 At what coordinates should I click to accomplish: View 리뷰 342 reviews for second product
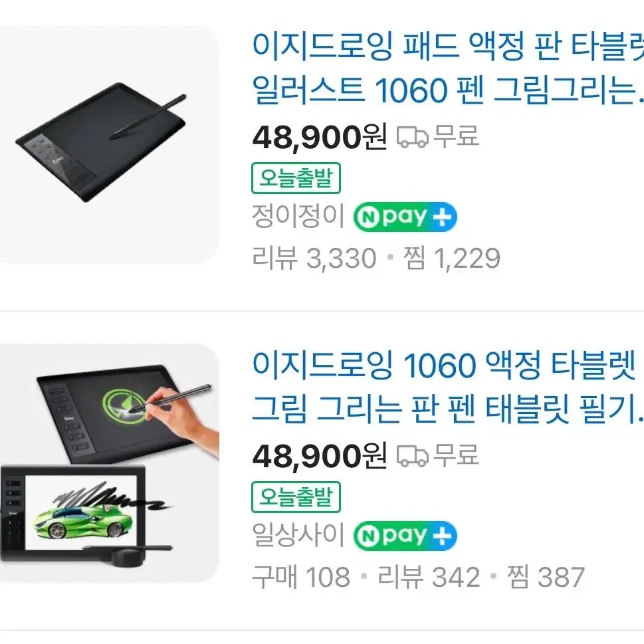pos(429,577)
